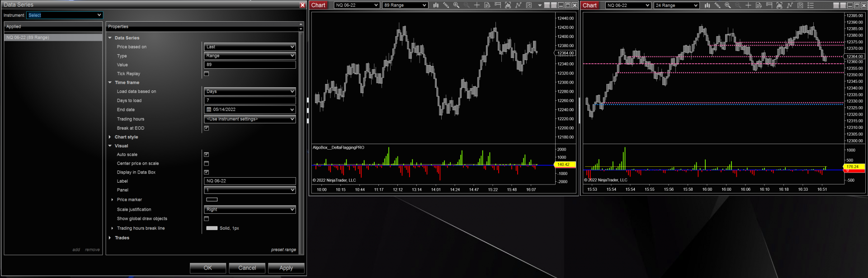Click the Cancel button
This screenshot has height=278, width=868.
(x=247, y=268)
